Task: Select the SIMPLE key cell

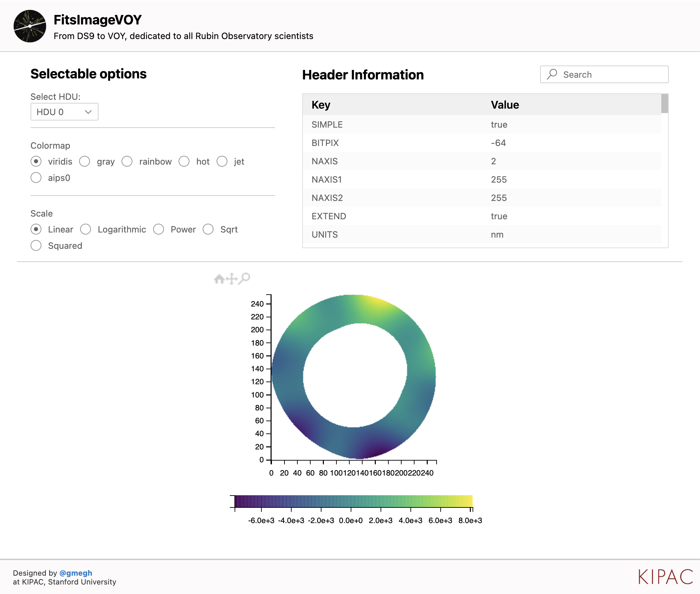Action: [x=327, y=125]
